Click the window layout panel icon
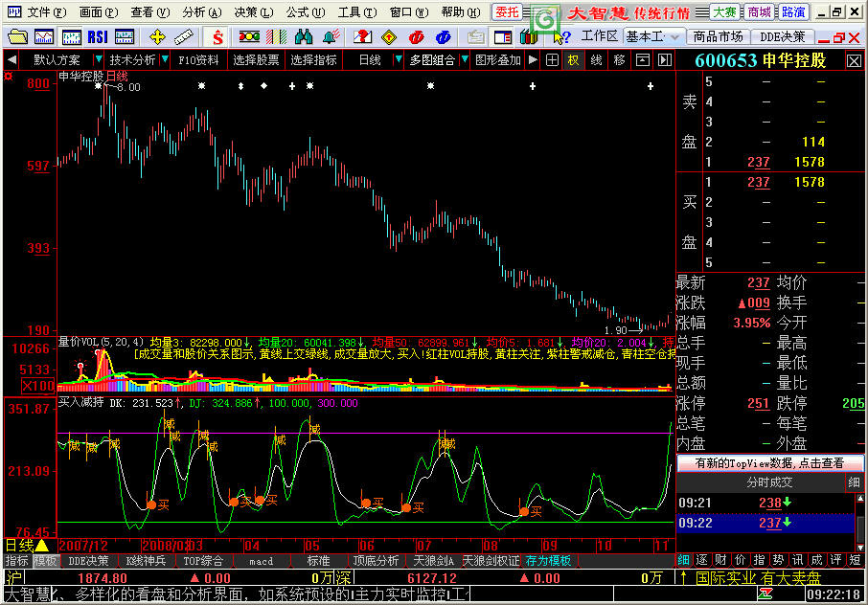Viewport: 868px width, 605px height. (x=503, y=37)
